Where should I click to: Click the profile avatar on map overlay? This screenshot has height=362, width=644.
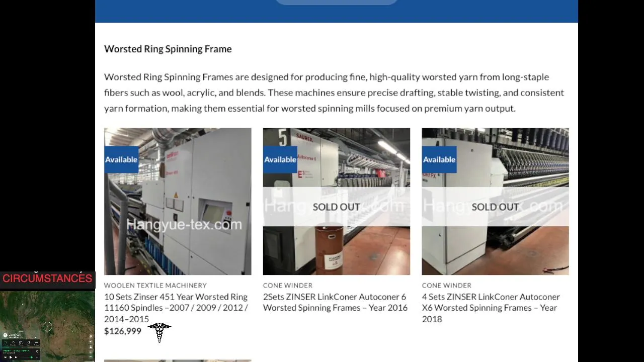coord(6,335)
